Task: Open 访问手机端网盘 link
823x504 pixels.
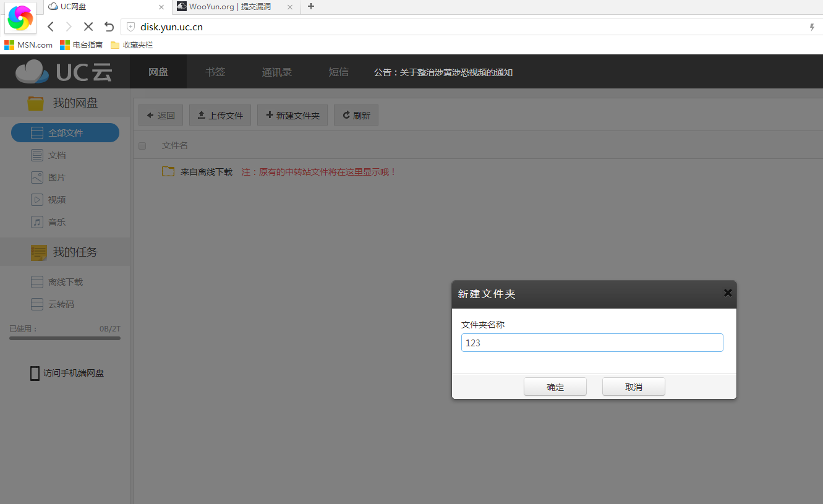Action: click(67, 373)
